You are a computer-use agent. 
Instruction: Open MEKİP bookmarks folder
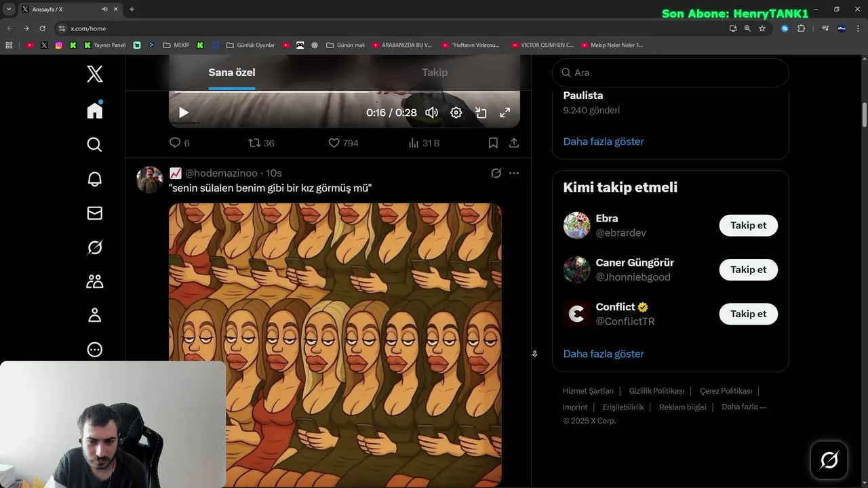coord(176,45)
